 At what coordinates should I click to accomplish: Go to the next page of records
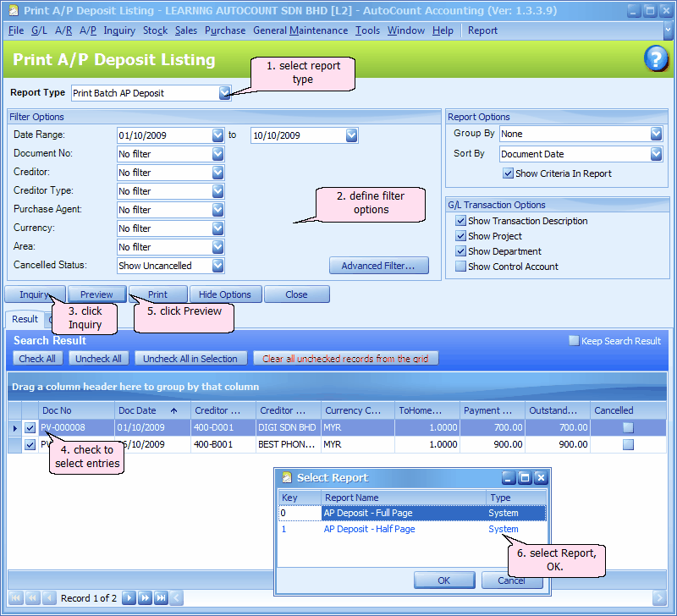[144, 598]
